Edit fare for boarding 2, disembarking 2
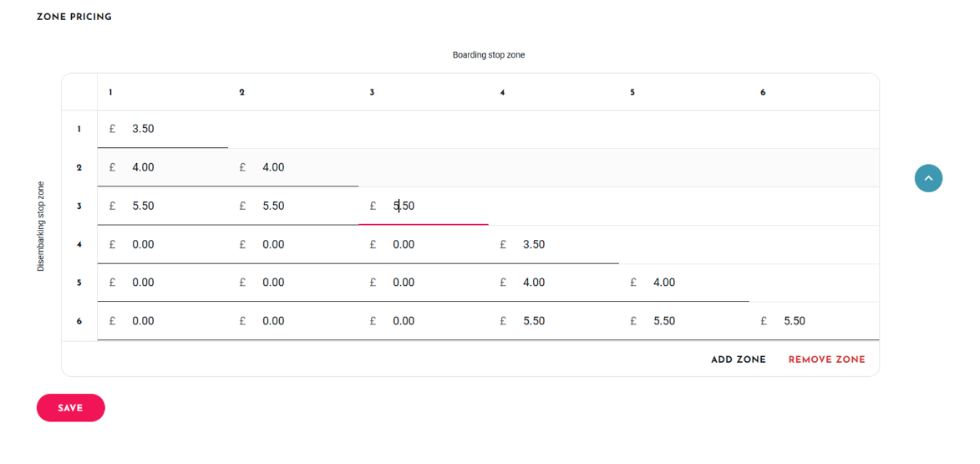Image resolution: width=980 pixels, height=464 pixels. (293, 167)
